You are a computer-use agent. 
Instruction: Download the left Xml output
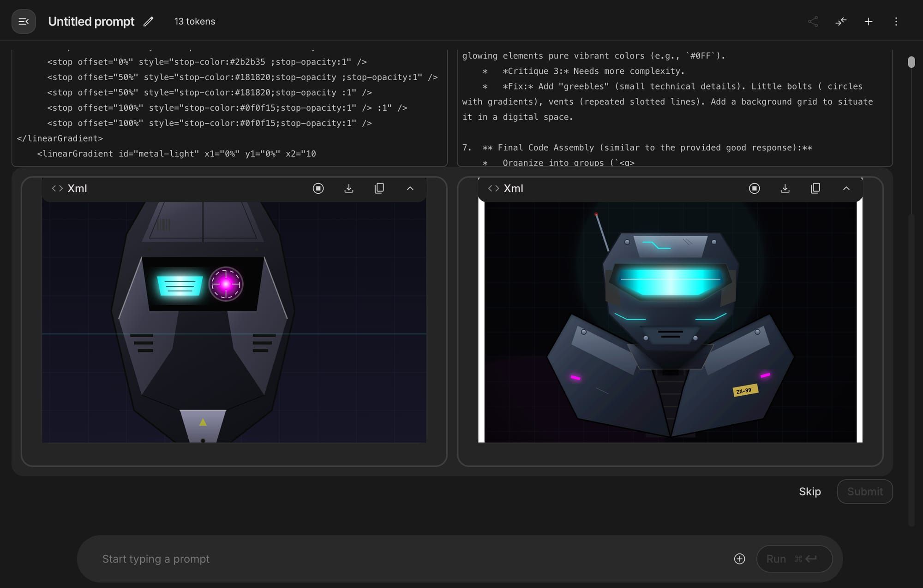(x=349, y=188)
